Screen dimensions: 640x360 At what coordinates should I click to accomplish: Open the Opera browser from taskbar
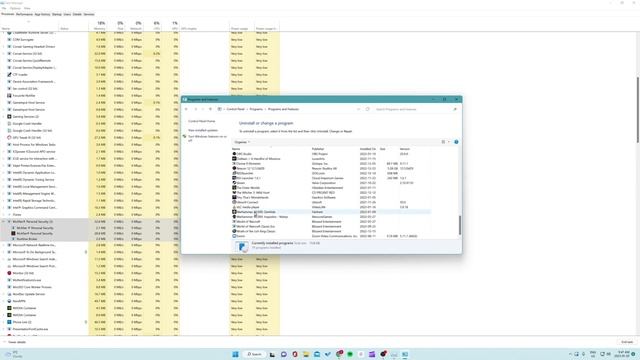point(295,354)
